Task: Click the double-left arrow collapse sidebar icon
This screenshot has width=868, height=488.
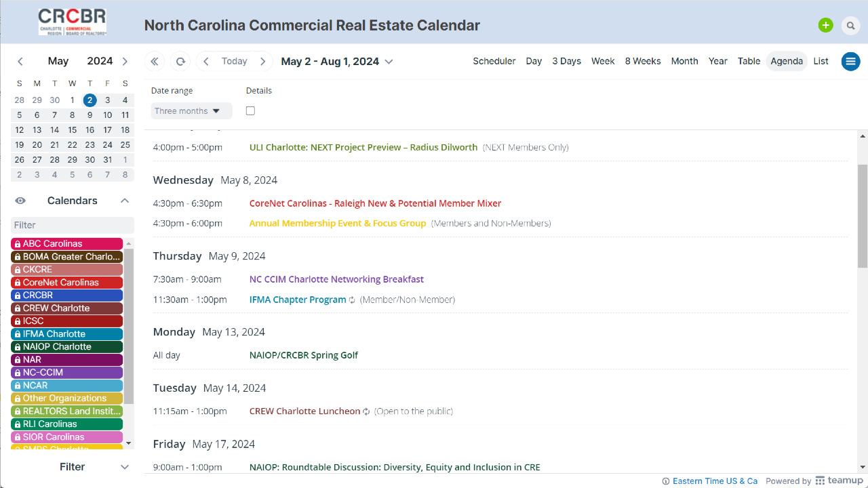Action: pyautogui.click(x=155, y=61)
